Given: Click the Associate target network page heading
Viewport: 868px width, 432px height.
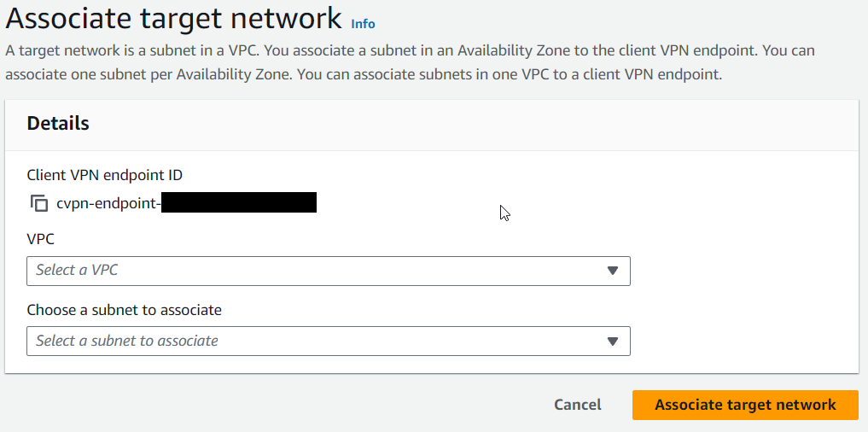Looking at the screenshot, I should [173, 18].
